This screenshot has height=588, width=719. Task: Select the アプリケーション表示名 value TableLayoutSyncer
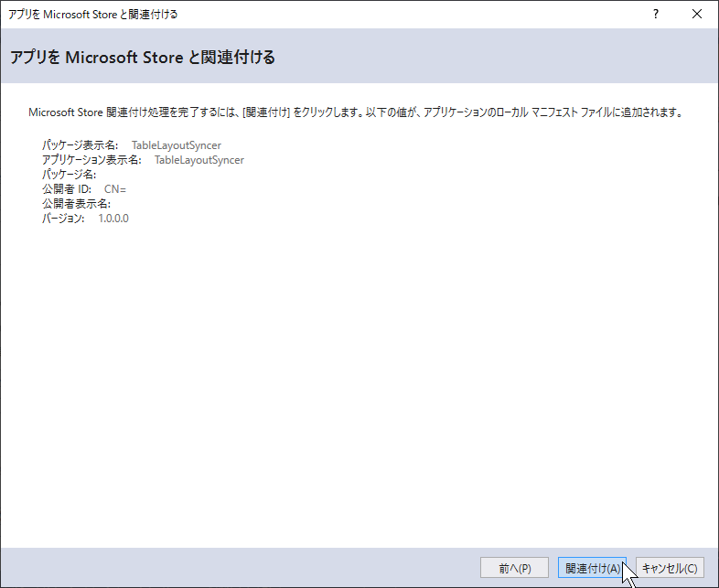[199, 160]
